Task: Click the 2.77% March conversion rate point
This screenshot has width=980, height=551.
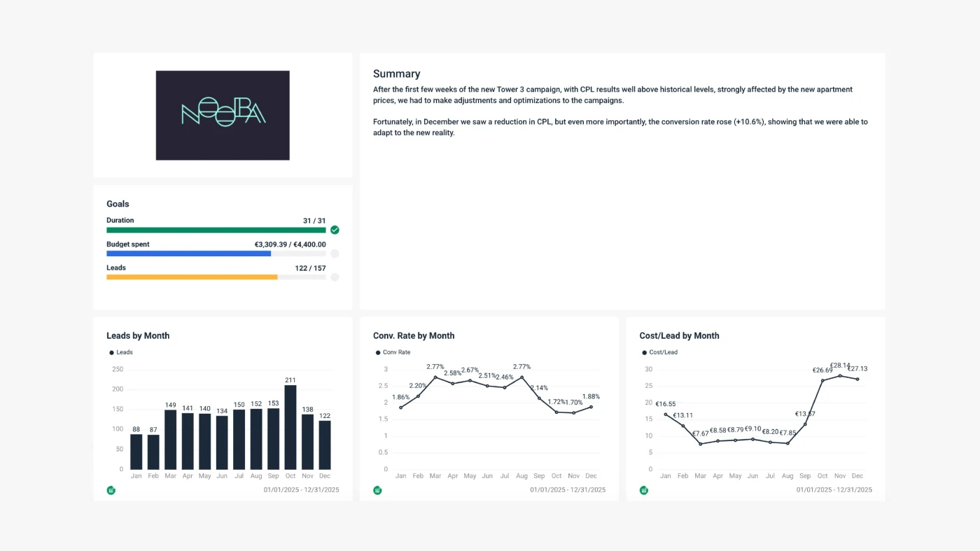Action: tap(435, 377)
